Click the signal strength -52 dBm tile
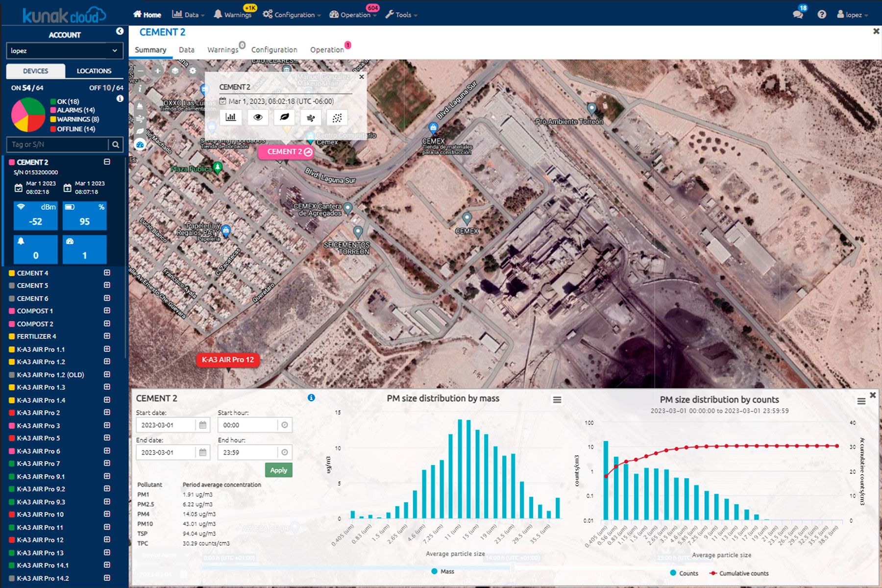This screenshot has width=882, height=588. [x=36, y=216]
